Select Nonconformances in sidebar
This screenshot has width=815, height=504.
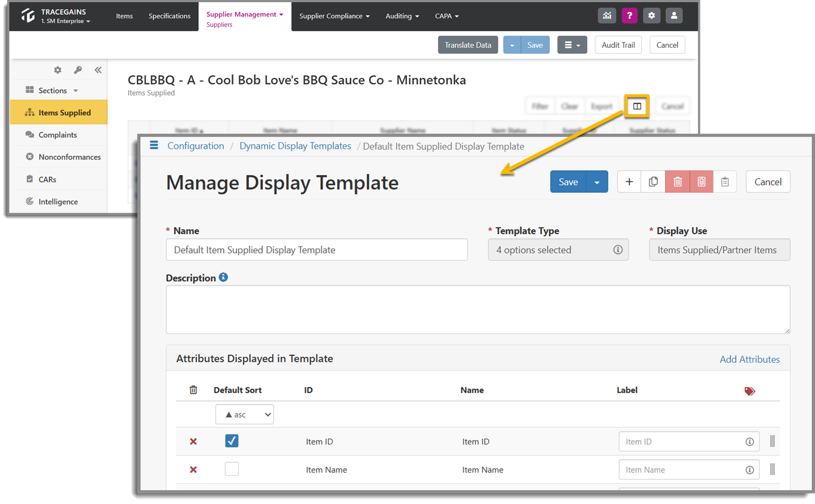[59, 157]
